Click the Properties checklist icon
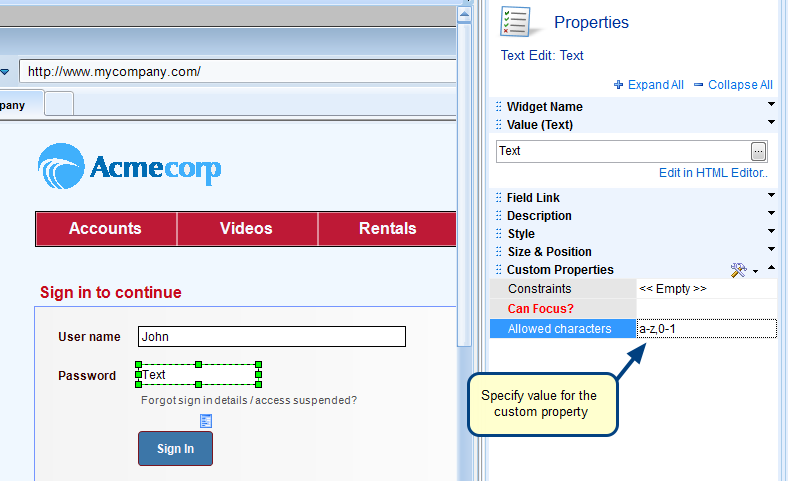788x481 pixels. click(518, 22)
